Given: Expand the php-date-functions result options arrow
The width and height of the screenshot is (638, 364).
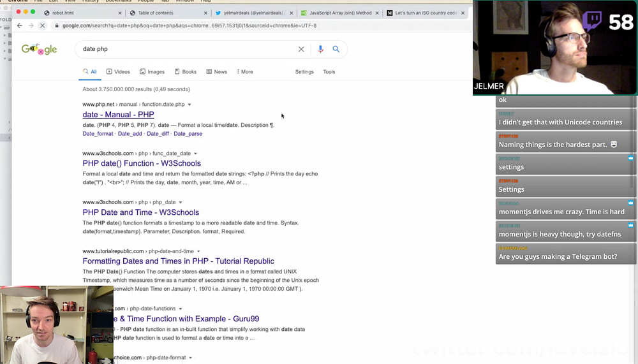Looking at the screenshot, I should (x=181, y=309).
